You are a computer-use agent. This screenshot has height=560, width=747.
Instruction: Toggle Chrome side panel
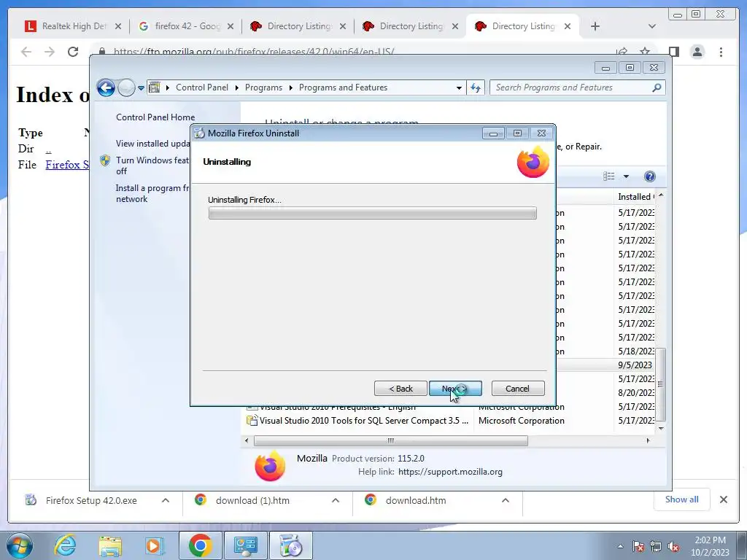click(673, 52)
